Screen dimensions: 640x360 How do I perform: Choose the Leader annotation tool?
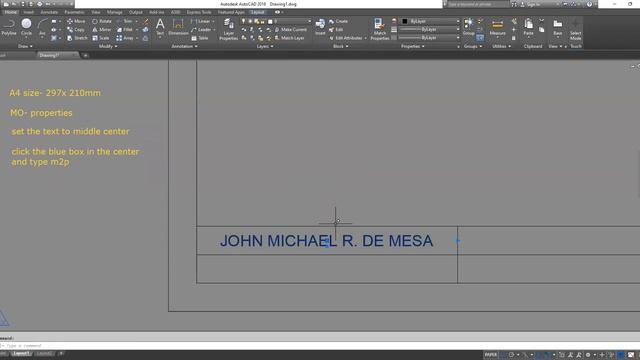(x=201, y=30)
